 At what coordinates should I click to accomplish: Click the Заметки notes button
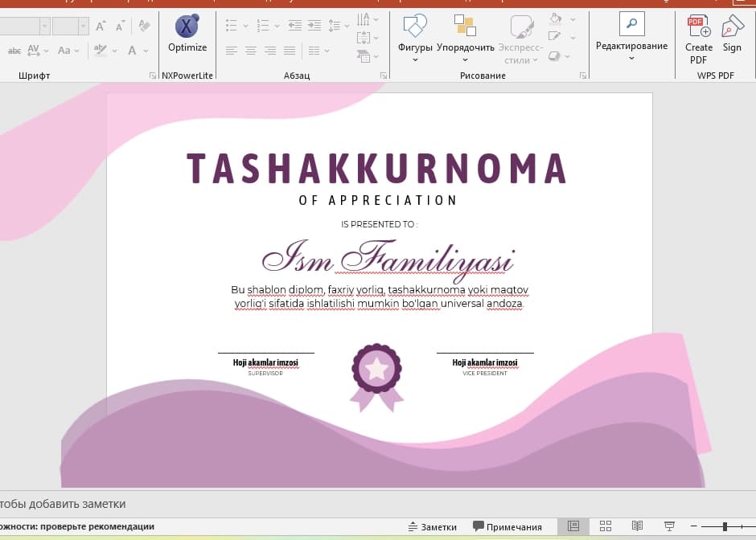(433, 527)
